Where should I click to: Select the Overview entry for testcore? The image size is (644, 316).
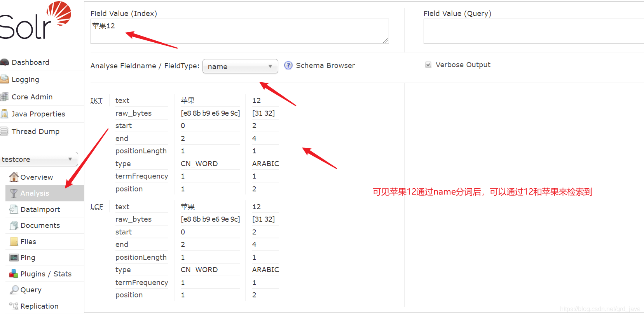click(37, 177)
